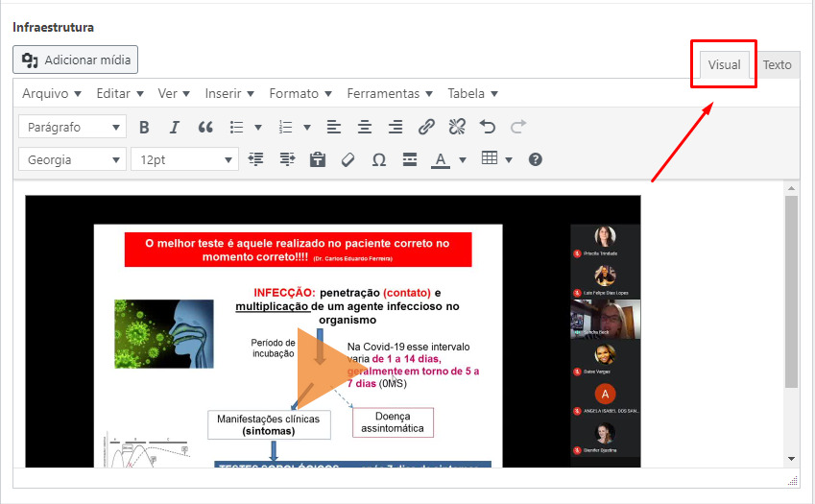815x504 pixels.
Task: Insert a special character with omega icon
Action: (379, 159)
